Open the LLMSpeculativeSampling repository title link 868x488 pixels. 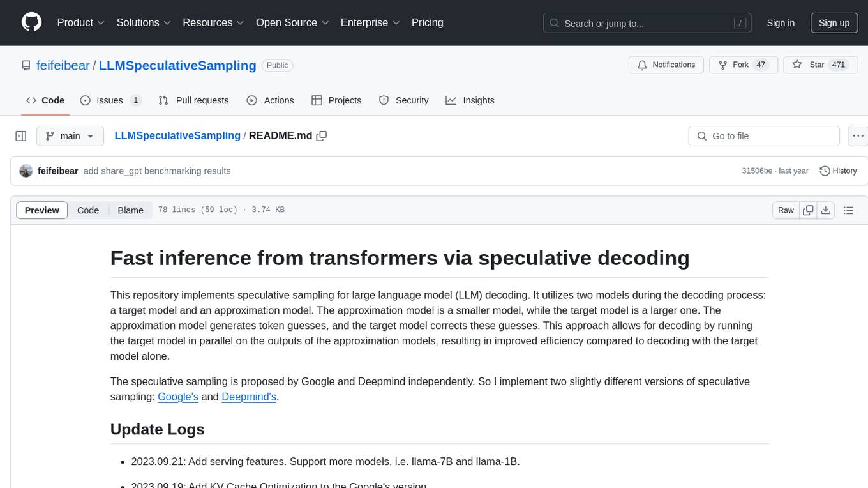pos(177,65)
